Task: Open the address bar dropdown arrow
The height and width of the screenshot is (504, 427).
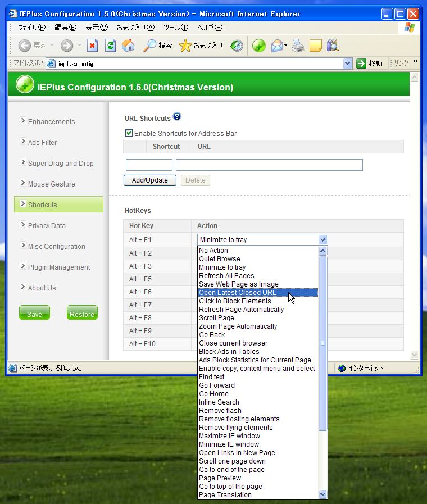Action: point(347,63)
